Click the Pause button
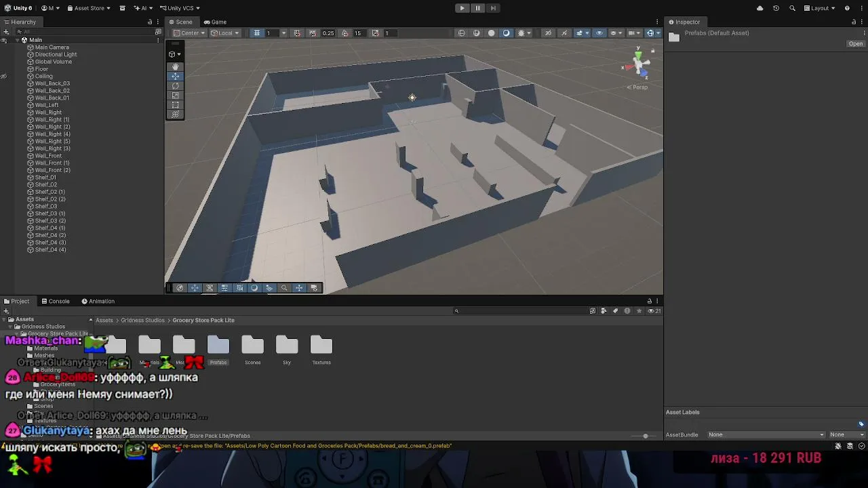The height and width of the screenshot is (488, 868). [x=477, y=8]
